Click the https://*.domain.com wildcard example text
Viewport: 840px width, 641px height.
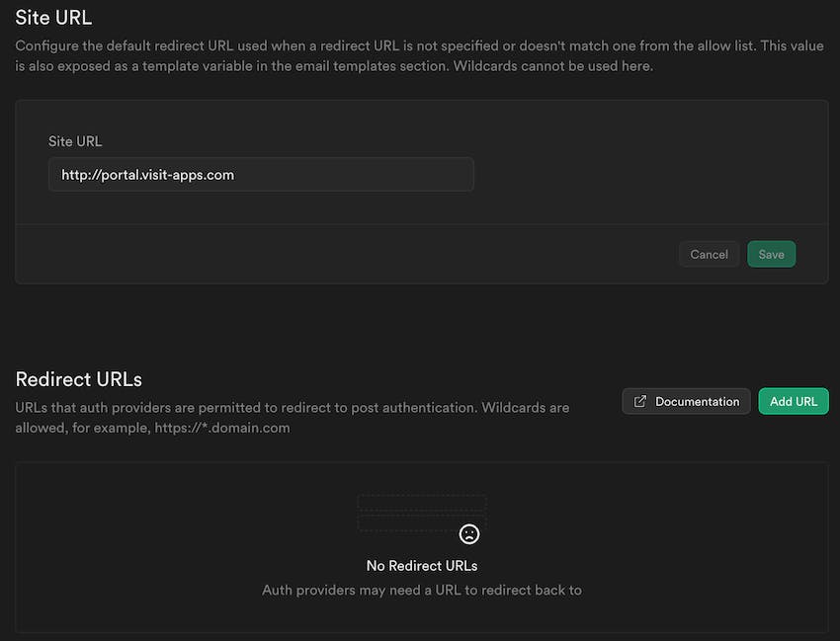pos(222,428)
